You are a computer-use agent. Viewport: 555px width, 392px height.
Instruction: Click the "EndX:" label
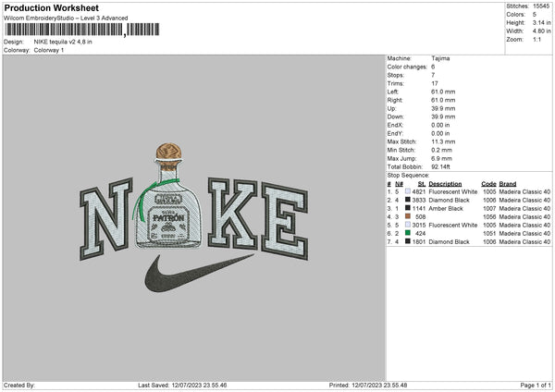tap(395, 125)
